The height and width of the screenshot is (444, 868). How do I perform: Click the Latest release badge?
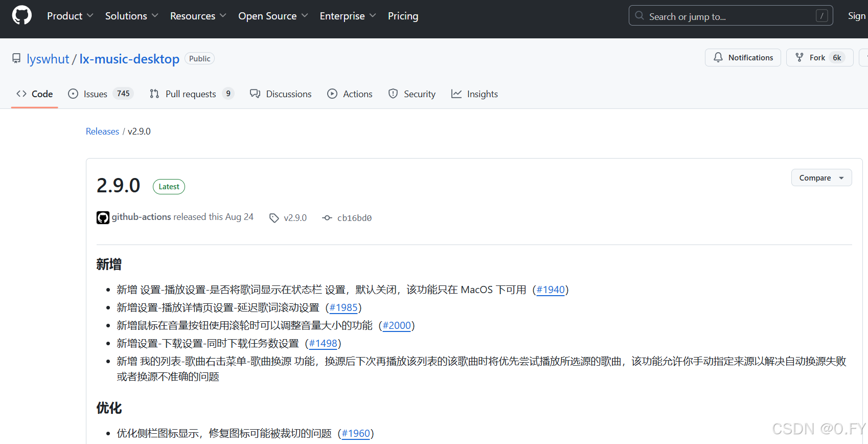pyautogui.click(x=169, y=187)
